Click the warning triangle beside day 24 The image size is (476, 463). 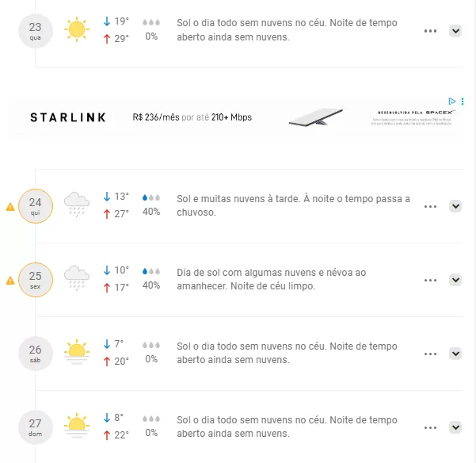[x=10, y=206]
